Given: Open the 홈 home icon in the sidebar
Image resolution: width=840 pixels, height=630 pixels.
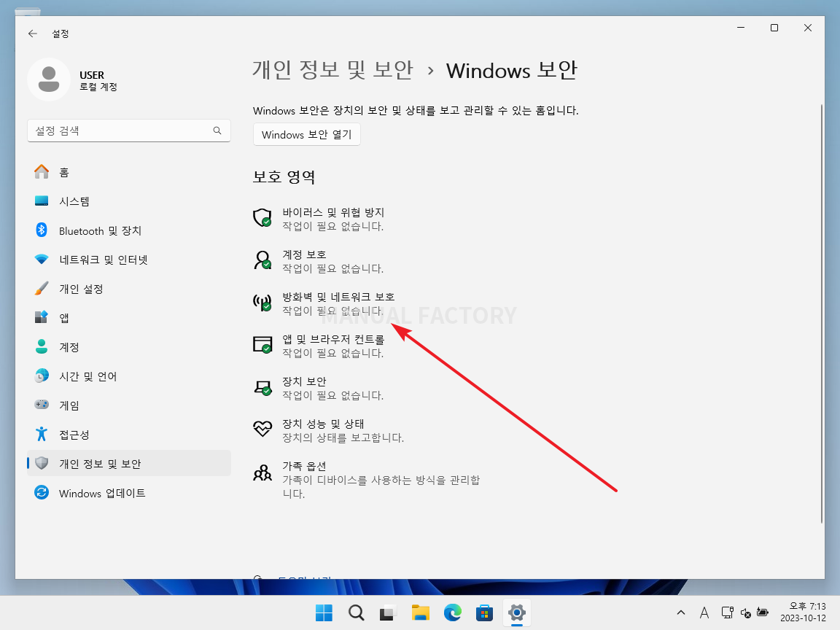Looking at the screenshot, I should click(42, 172).
